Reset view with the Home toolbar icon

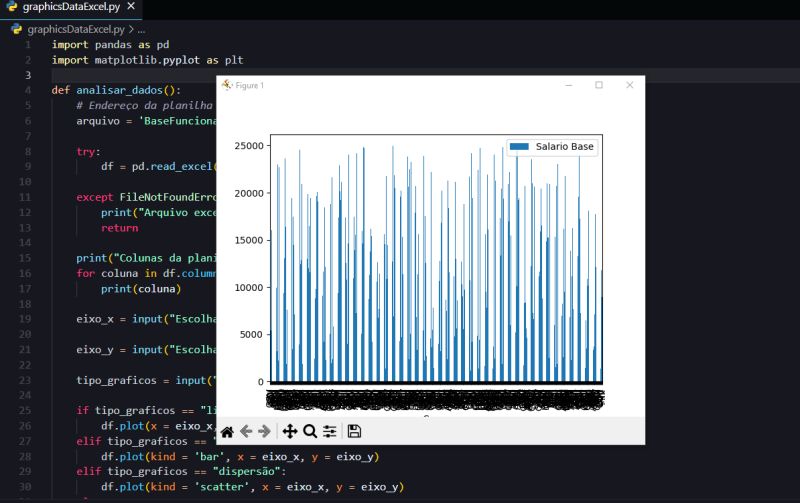click(x=228, y=432)
